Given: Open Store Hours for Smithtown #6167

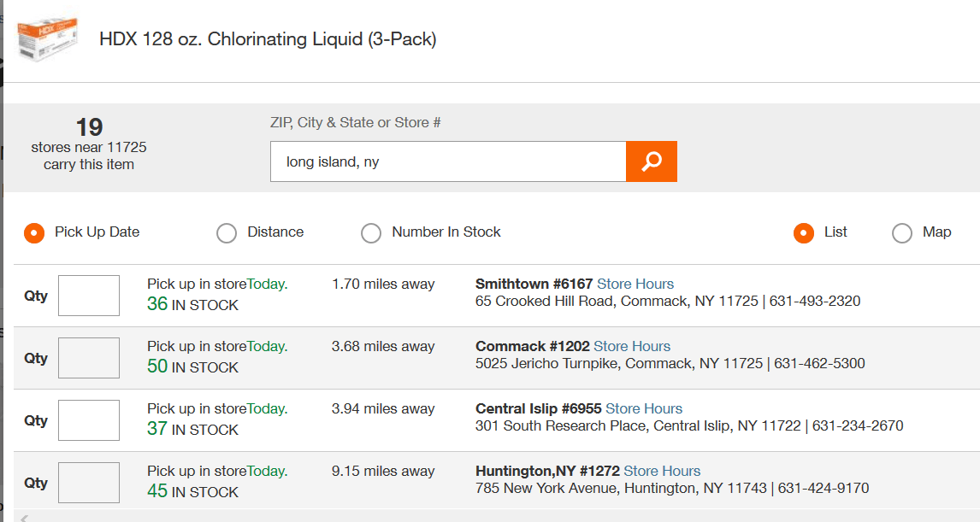Looking at the screenshot, I should pos(635,284).
